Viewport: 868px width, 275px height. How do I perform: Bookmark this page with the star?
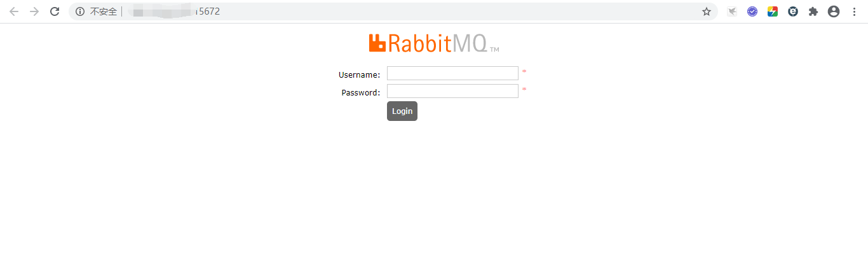707,11
